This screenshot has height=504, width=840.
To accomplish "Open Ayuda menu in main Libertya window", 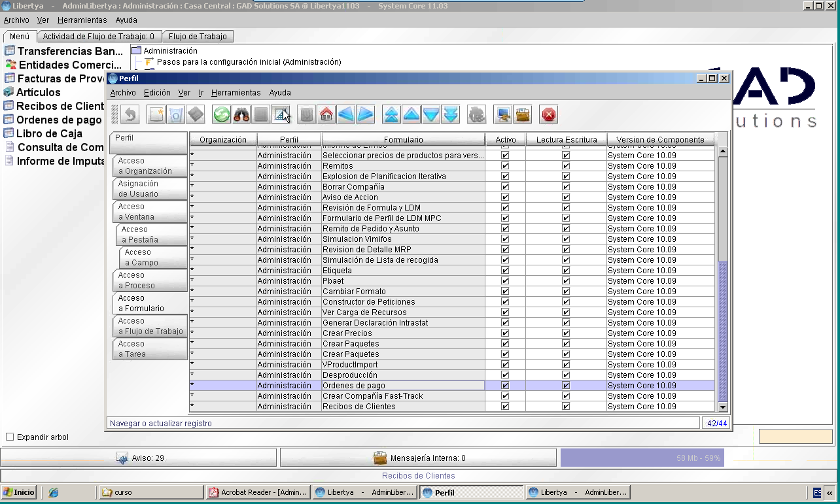I will pos(126,20).
